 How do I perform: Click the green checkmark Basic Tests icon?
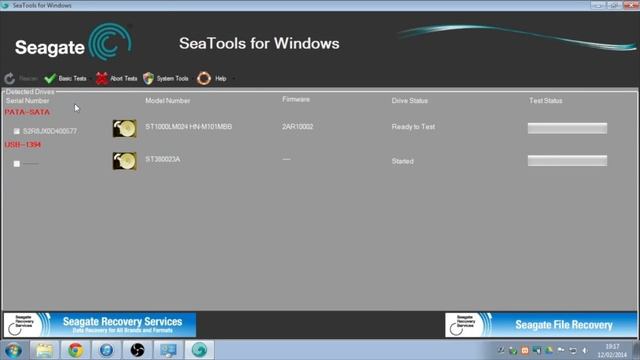50,78
